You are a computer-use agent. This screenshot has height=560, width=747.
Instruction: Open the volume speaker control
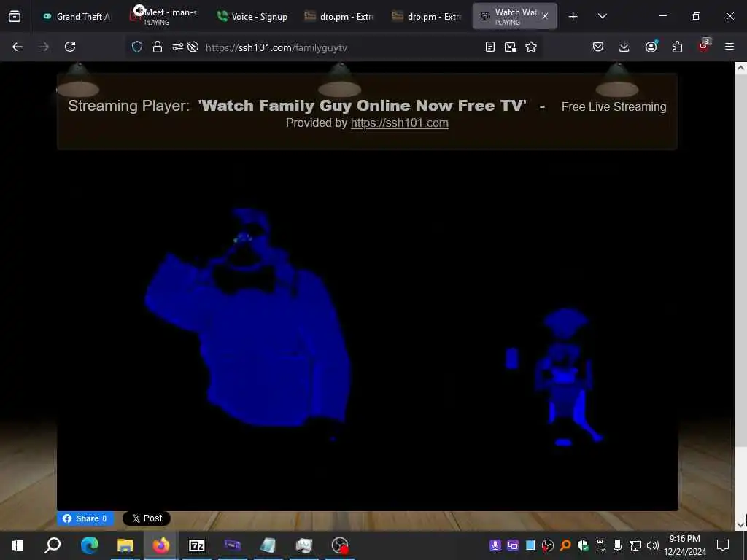point(653,545)
